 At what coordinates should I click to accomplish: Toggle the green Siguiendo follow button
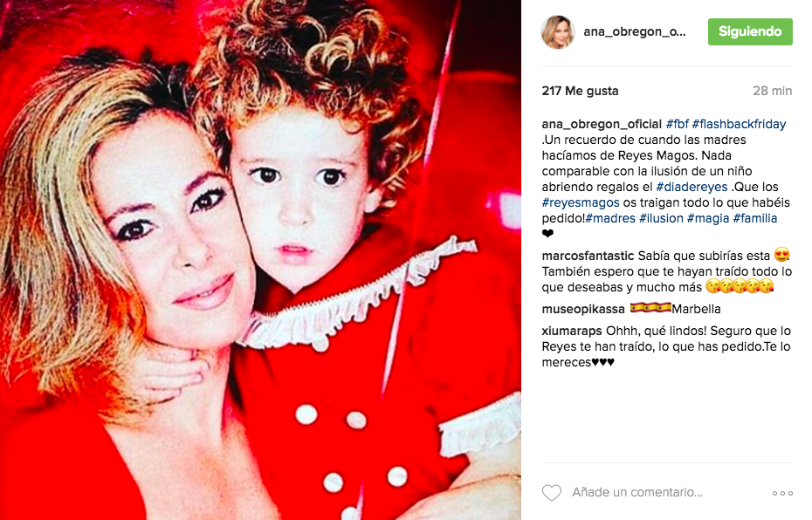point(750,31)
